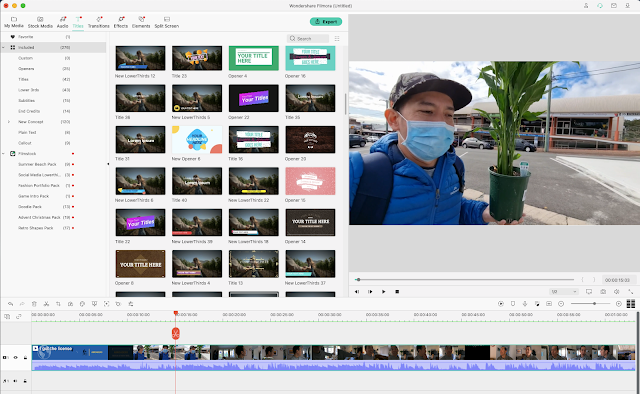Click the redo arrow in the timeline toolbar
This screenshot has width=640, height=394.
(x=22, y=304)
